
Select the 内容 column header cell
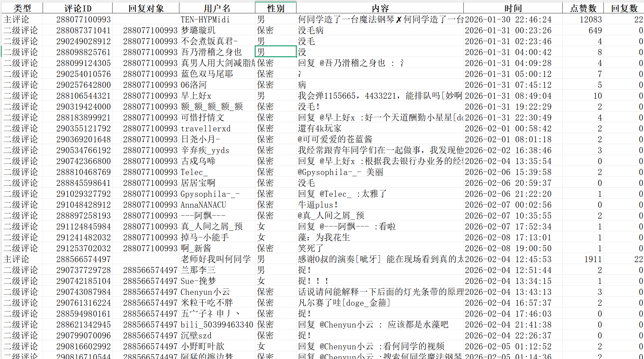[x=380, y=8]
